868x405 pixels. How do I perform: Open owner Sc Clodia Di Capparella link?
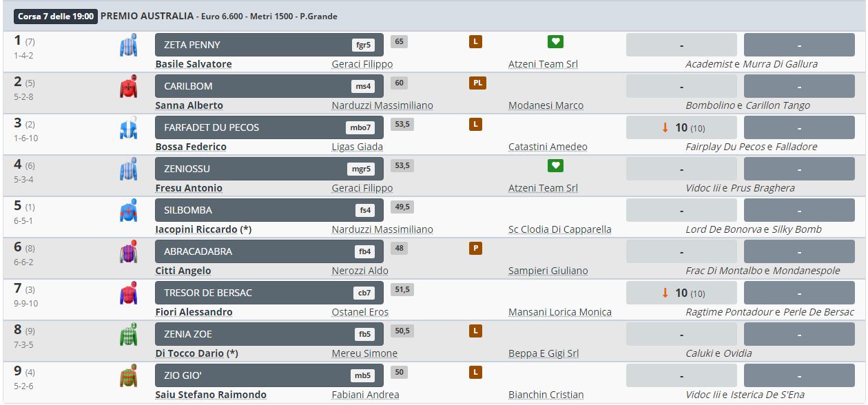[559, 229]
